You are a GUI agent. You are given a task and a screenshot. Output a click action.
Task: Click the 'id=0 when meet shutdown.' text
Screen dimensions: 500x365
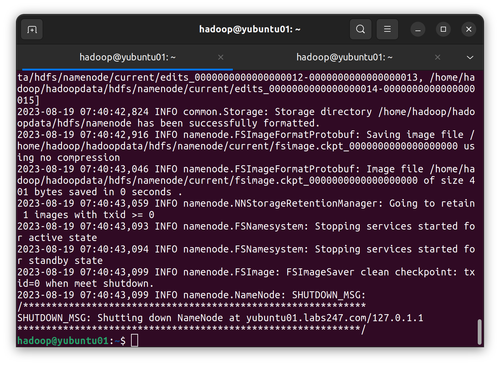pos(86,284)
